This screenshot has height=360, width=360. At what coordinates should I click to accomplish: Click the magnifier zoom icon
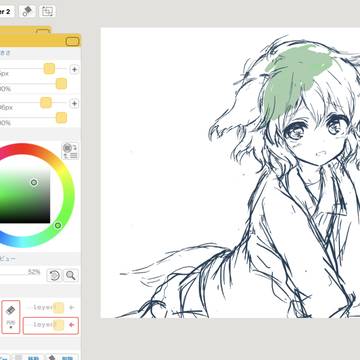[70, 275]
